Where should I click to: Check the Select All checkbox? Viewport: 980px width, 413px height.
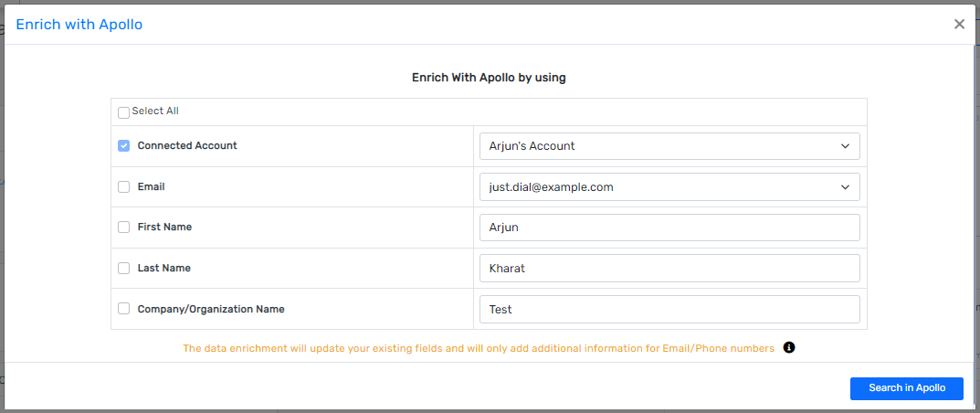pyautogui.click(x=123, y=112)
